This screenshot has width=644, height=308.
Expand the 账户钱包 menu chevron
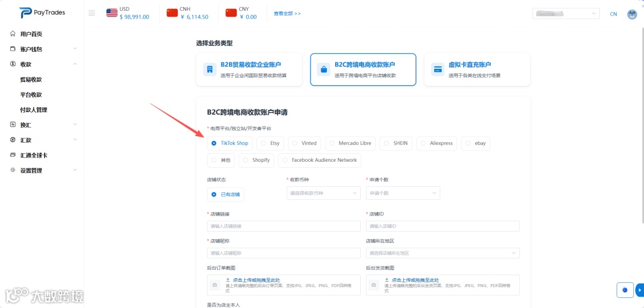(x=75, y=48)
